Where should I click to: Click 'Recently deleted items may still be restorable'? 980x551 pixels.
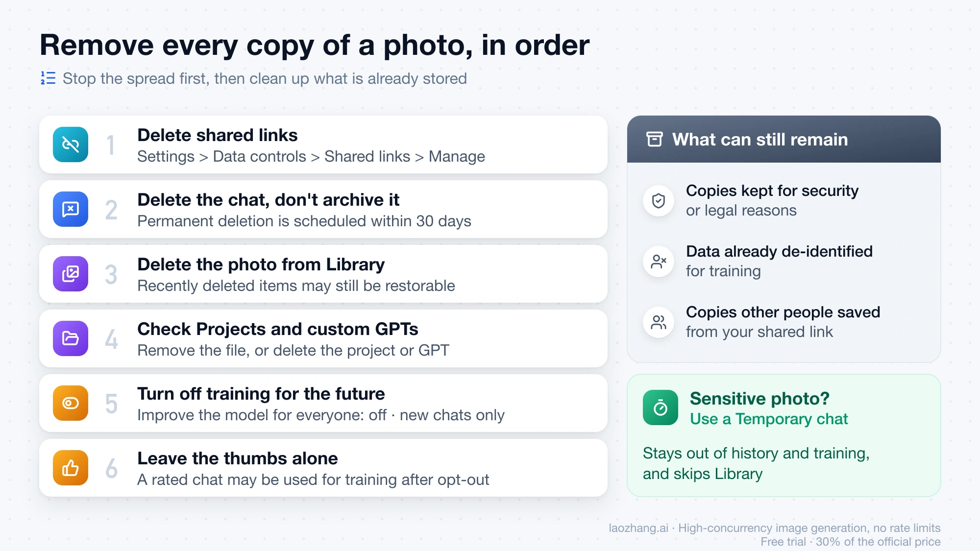(x=296, y=286)
